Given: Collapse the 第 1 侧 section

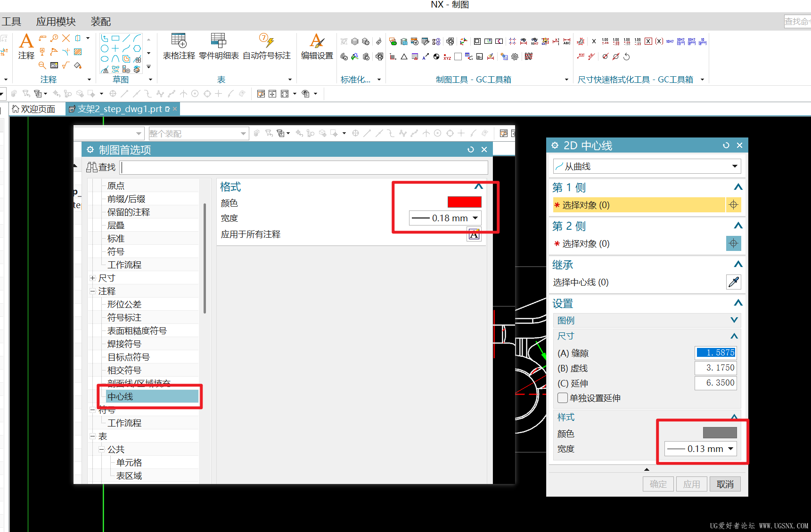Looking at the screenshot, I should (738, 187).
